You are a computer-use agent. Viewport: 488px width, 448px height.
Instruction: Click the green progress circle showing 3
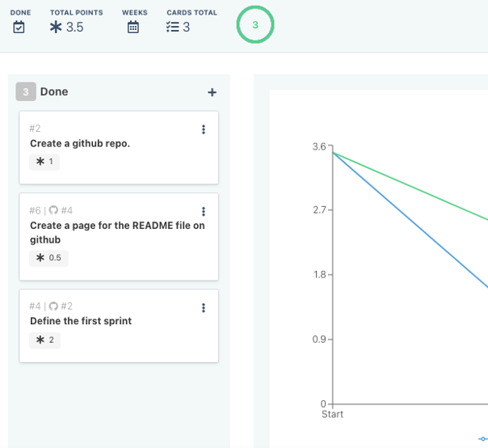pos(255,24)
